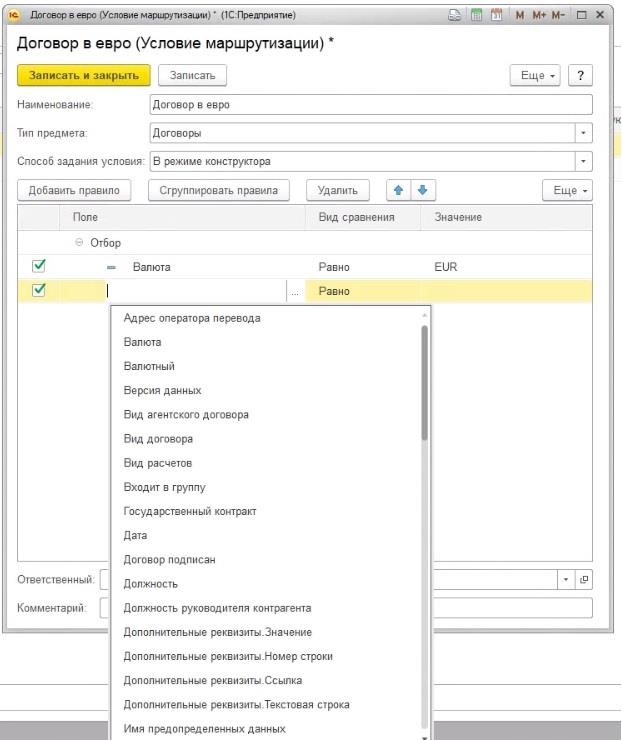Click the M- memory subtract button
Screen dimensions: 622x740
558,15
